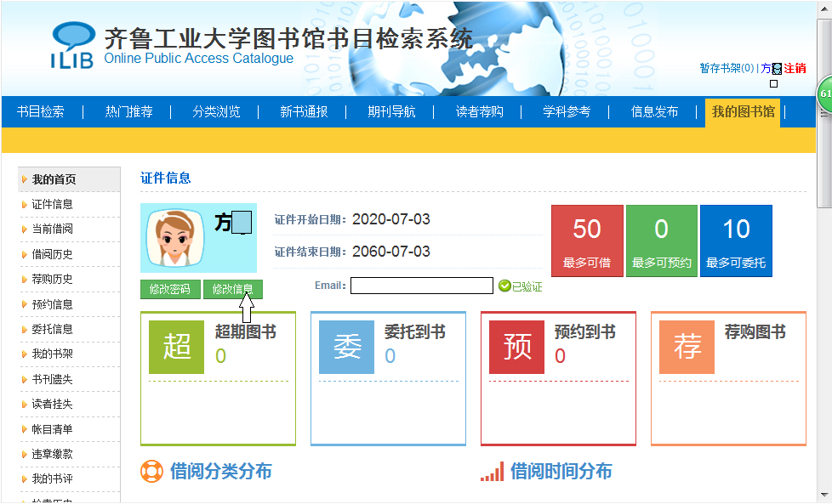The image size is (832, 504).
Task: Click the green 已验证 checkmark icon
Action: (x=504, y=286)
